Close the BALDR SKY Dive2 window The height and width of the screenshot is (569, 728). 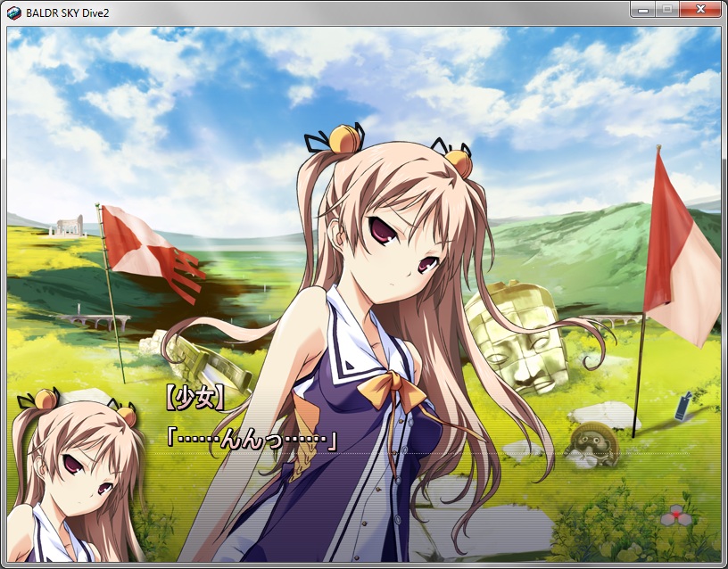point(700,9)
